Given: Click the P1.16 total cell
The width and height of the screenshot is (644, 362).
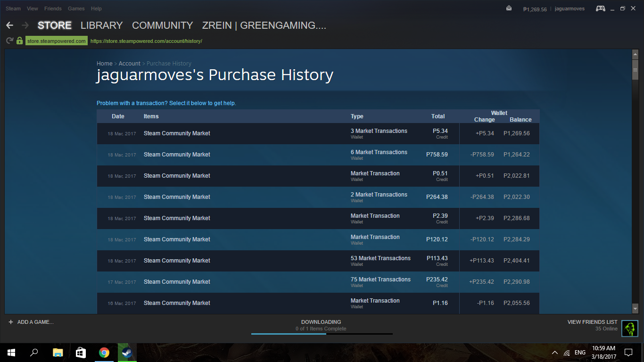Looking at the screenshot, I should coord(440,303).
